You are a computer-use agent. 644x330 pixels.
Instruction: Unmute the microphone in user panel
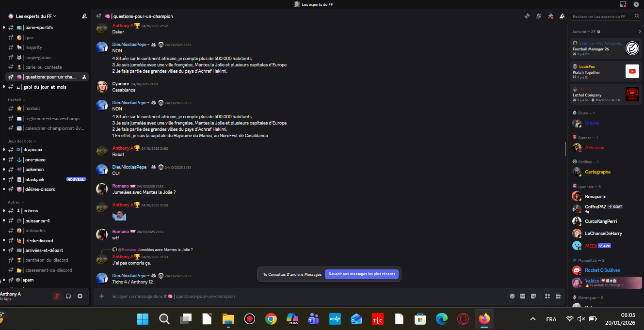click(x=57, y=296)
